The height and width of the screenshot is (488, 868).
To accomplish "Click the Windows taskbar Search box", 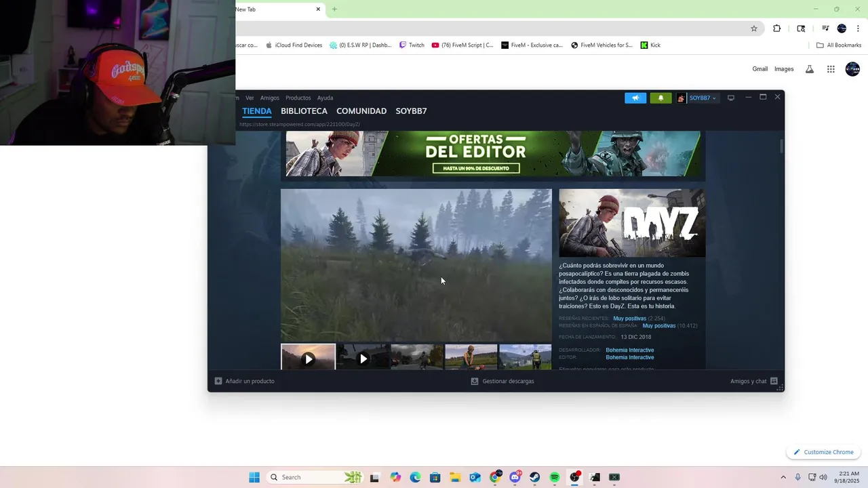I will (315, 477).
